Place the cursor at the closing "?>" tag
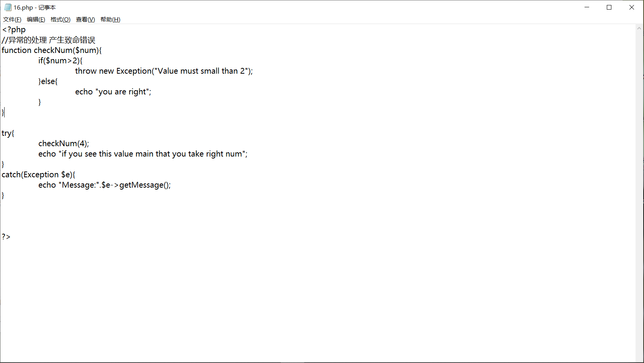 [x=6, y=237]
